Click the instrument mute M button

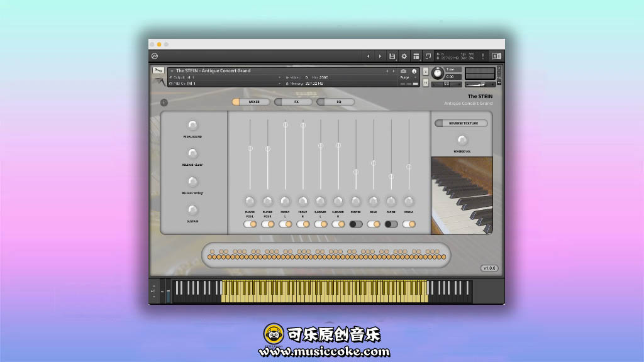[x=426, y=82]
